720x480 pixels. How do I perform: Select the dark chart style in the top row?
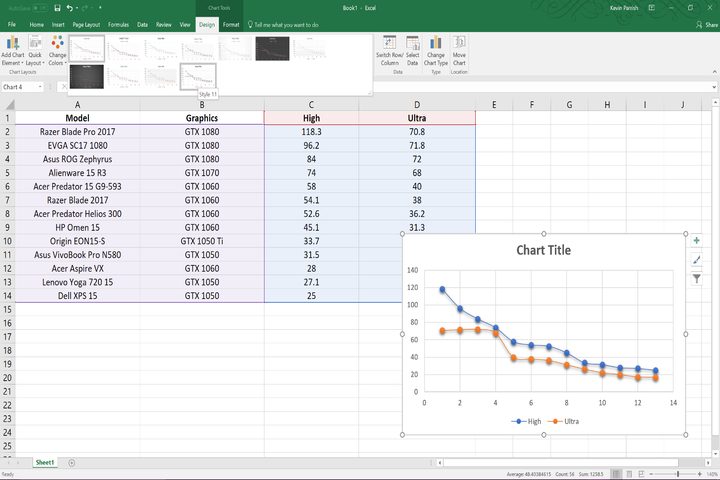click(272, 48)
